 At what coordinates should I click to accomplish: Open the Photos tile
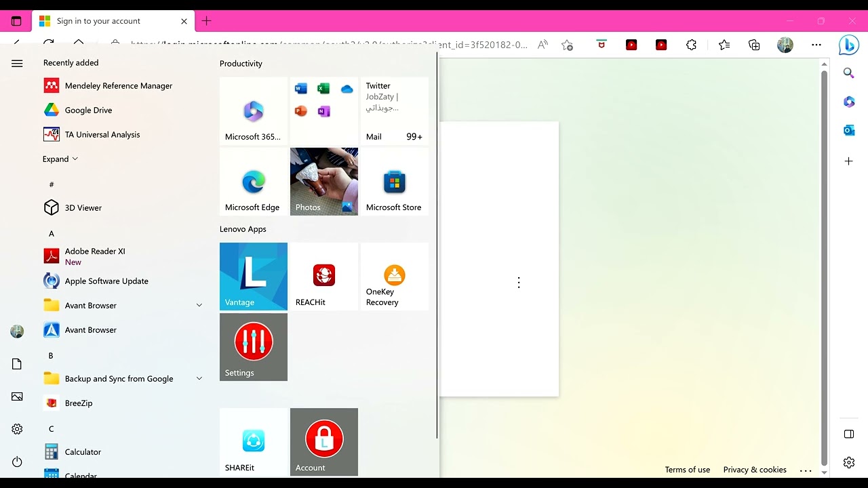point(324,182)
